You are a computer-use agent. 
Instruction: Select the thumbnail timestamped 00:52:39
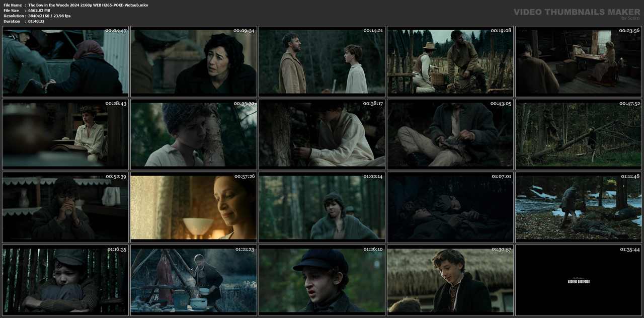coord(65,207)
